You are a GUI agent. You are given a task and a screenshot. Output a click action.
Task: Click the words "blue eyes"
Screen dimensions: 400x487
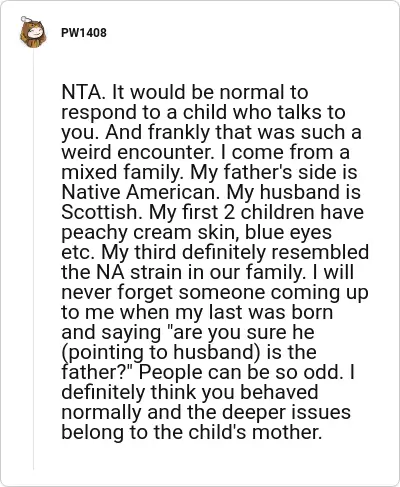[x=288, y=232]
